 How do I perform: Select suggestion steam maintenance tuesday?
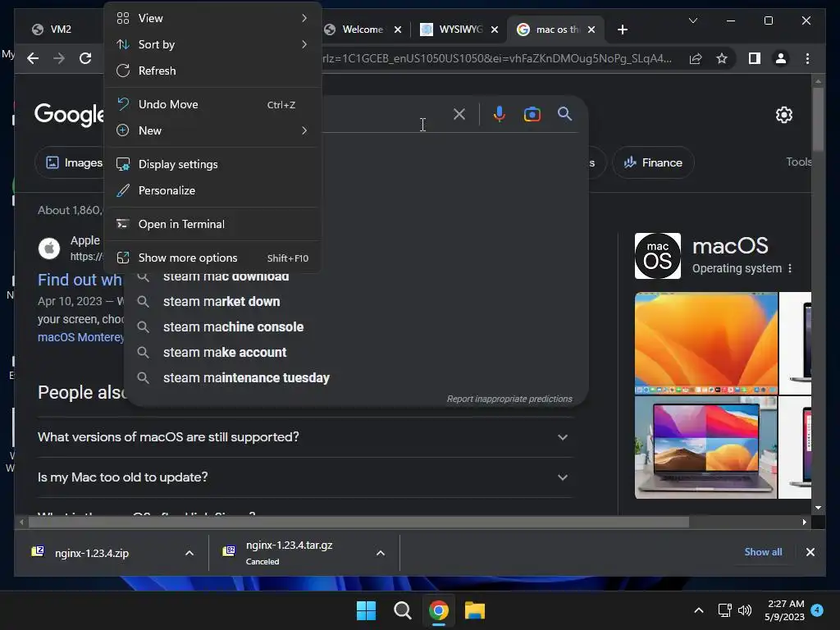pos(356,377)
